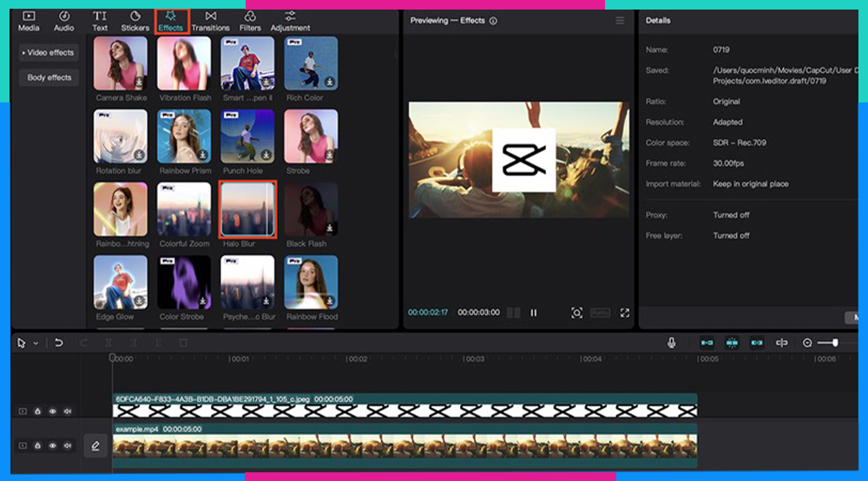Download the Rainbow Flood effect
The height and width of the screenshot is (481, 868).
click(329, 300)
